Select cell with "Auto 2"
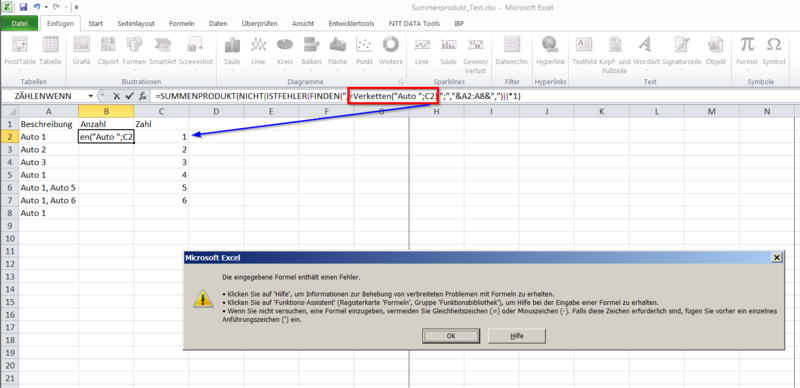Screen dimensions: 800x388 coord(48,150)
